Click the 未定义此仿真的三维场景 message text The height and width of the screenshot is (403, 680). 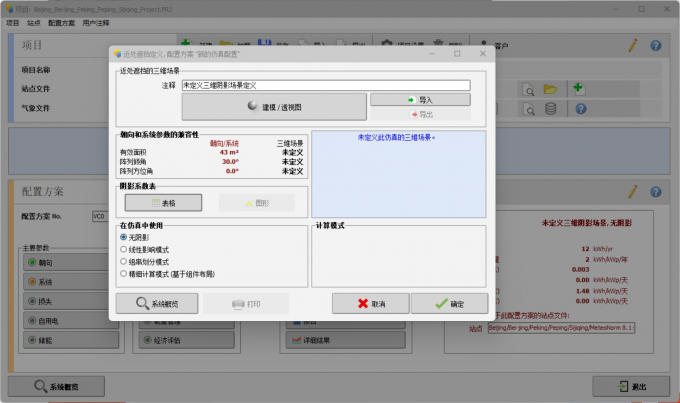coord(396,138)
